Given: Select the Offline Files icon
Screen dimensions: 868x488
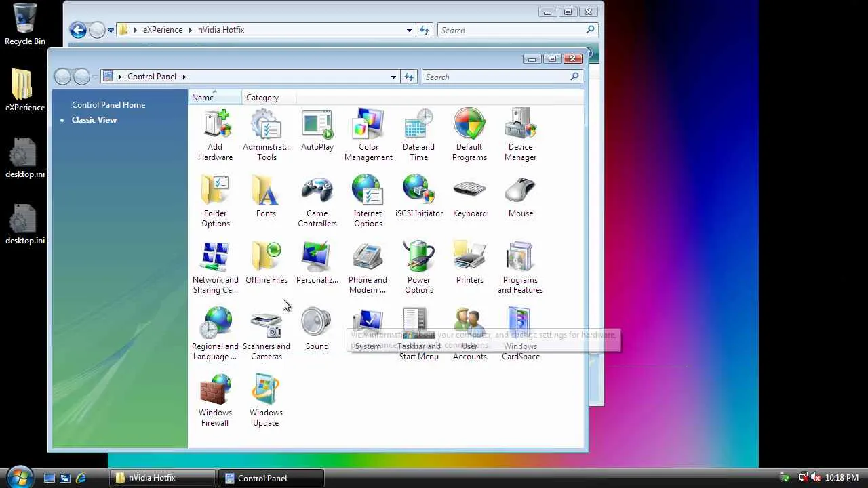Looking at the screenshot, I should [x=267, y=264].
